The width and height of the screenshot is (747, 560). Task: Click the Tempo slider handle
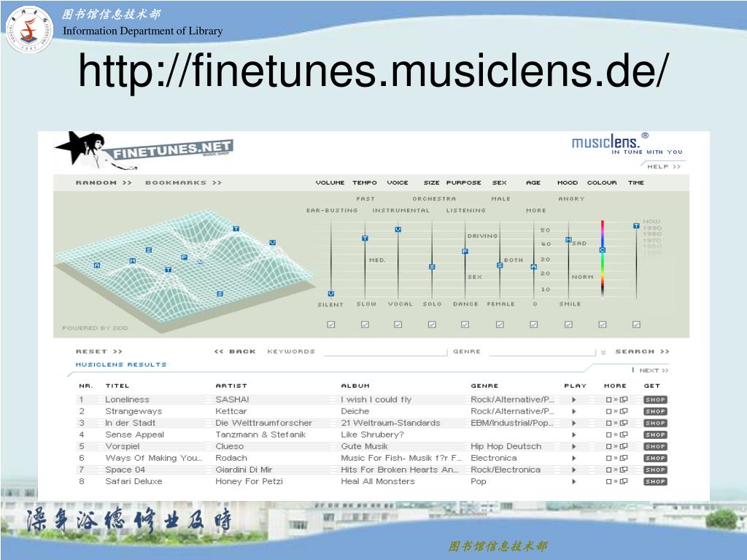click(x=365, y=238)
